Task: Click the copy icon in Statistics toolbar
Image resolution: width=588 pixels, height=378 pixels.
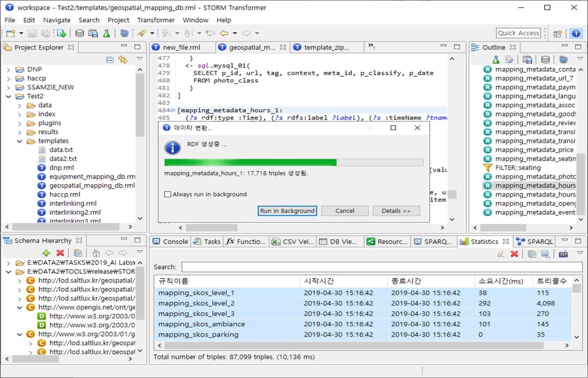Action: [x=532, y=254]
